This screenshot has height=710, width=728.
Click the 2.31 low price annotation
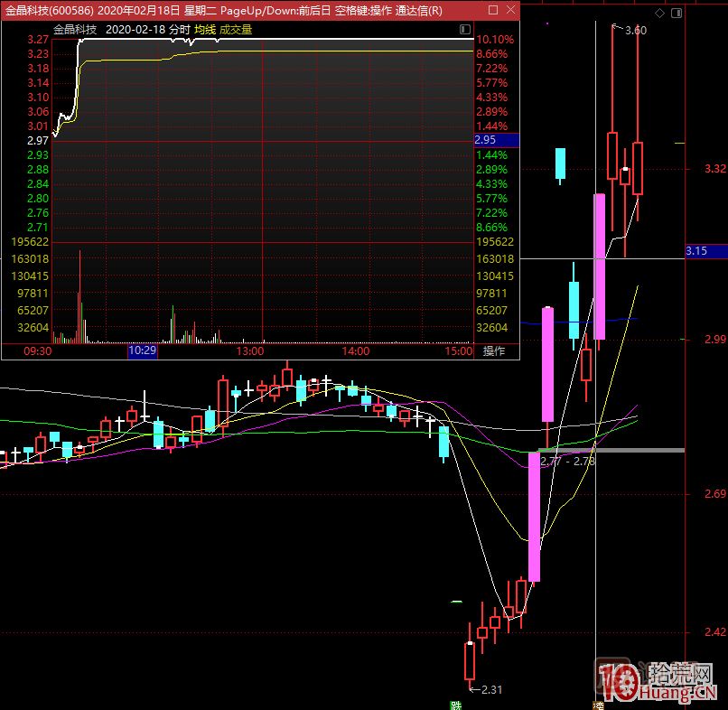click(491, 690)
